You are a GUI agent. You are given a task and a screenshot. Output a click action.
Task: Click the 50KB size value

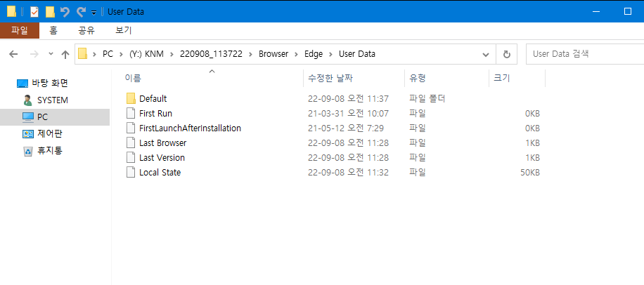click(x=530, y=172)
